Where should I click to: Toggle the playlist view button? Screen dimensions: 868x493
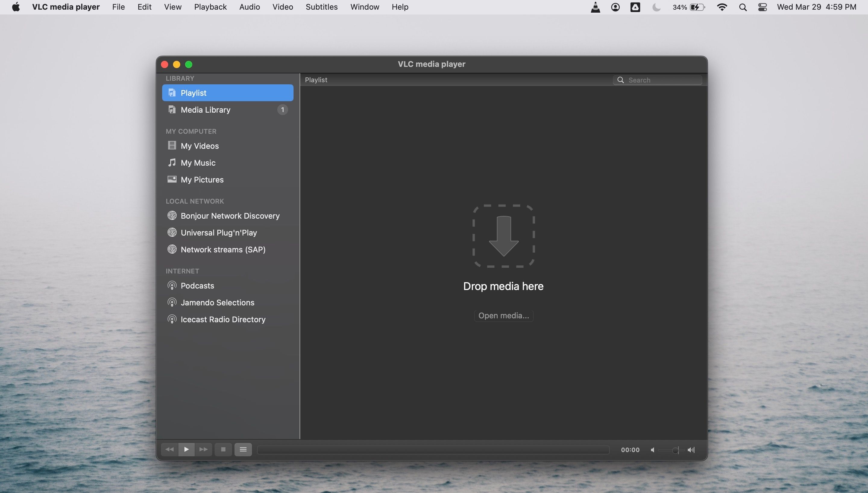click(243, 450)
